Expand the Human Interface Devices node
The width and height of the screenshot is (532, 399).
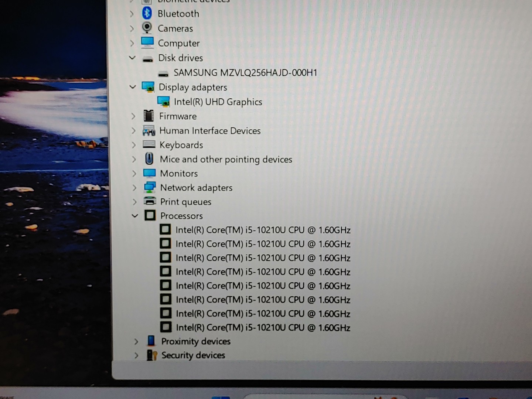(134, 130)
